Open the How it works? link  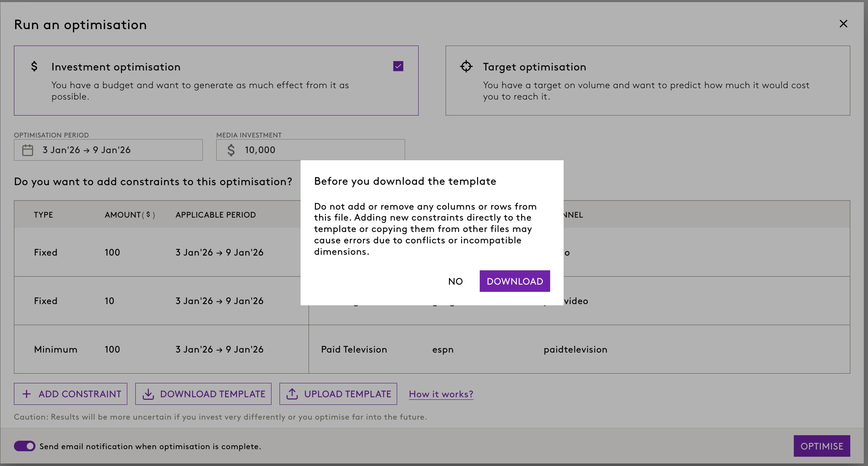point(441,394)
